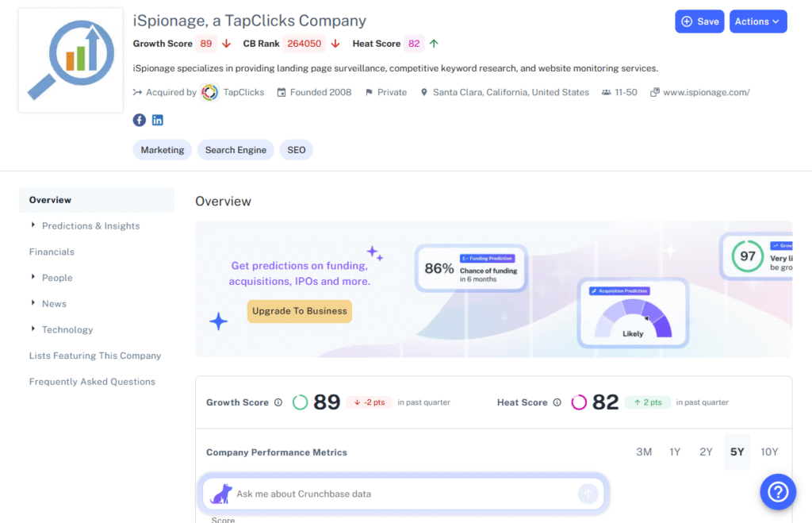Click the 86% chance of funding card
This screenshot has height=523, width=812.
pyautogui.click(x=471, y=268)
